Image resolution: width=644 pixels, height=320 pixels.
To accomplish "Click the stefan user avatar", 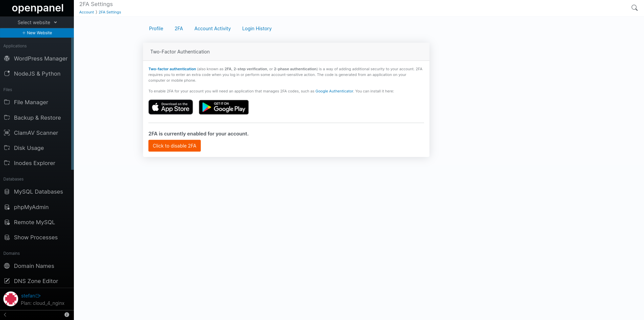I will [11, 299].
